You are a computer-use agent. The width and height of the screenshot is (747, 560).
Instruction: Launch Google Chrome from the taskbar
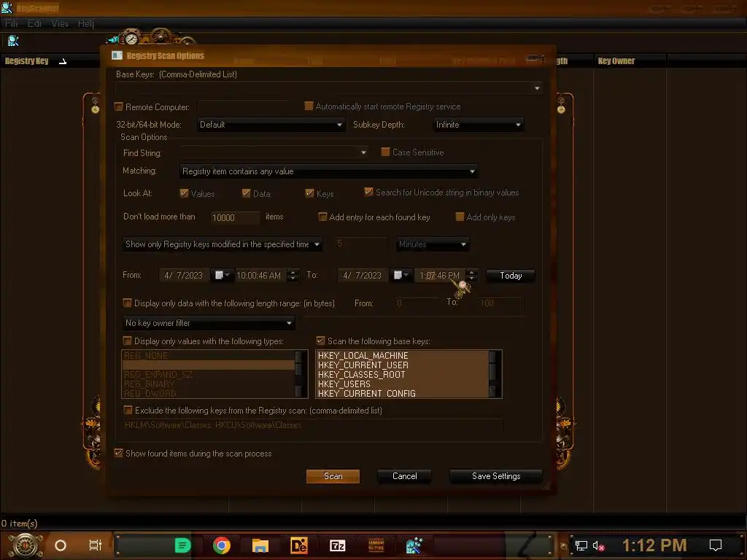(222, 545)
